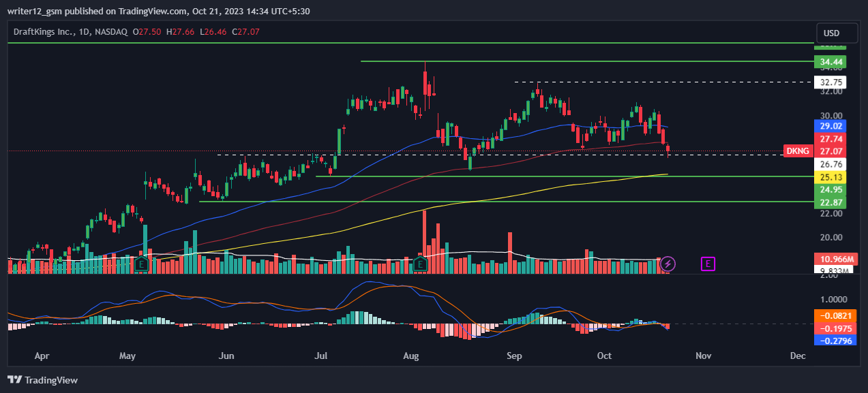Select the 24.95 green price label

(x=830, y=189)
